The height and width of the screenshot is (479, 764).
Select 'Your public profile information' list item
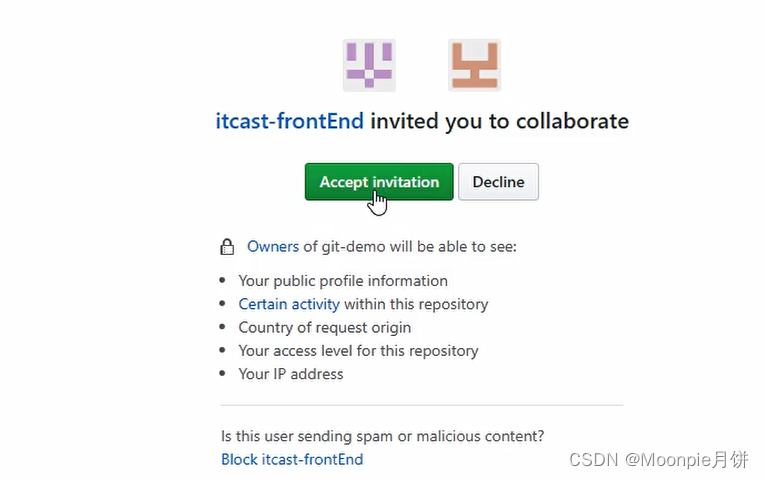pyautogui.click(x=343, y=281)
